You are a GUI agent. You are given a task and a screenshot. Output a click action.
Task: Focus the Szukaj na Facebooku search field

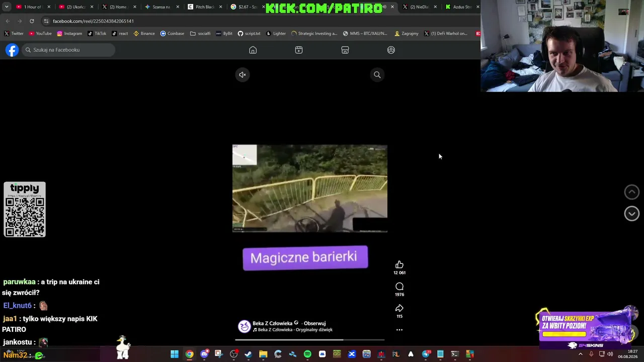pyautogui.click(x=69, y=50)
